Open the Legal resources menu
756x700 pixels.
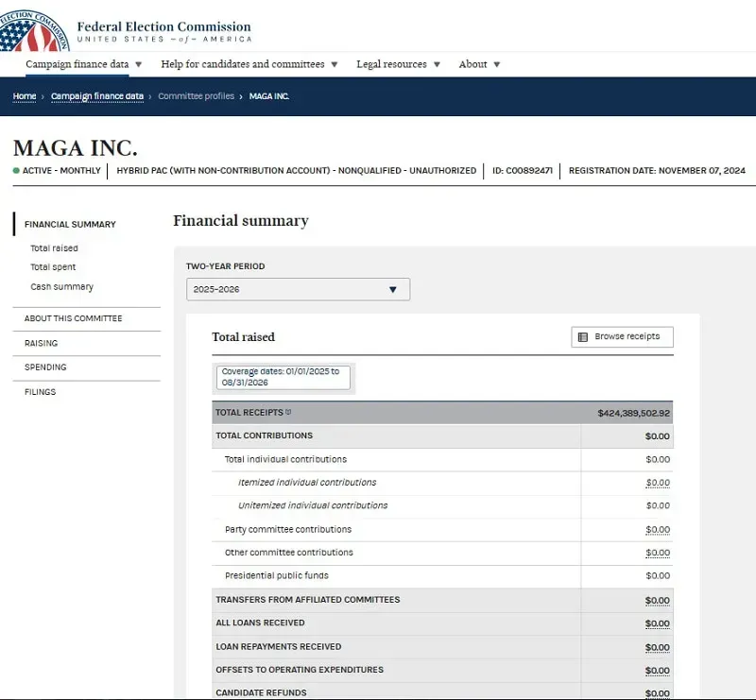click(x=398, y=64)
